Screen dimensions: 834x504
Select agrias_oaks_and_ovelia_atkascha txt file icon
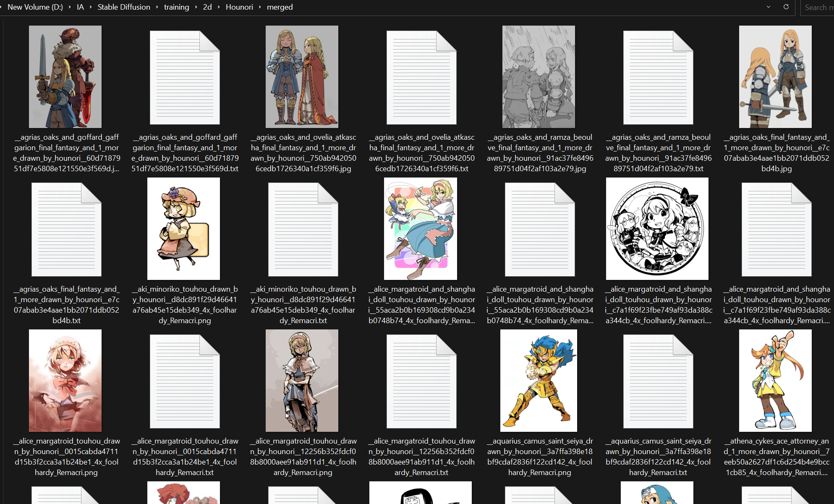tap(421, 78)
